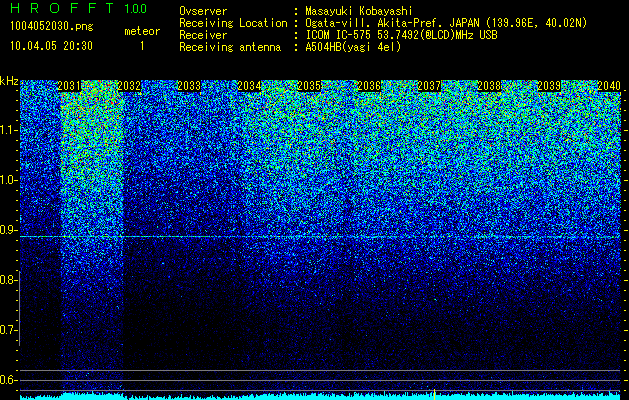The height and width of the screenshot is (400, 629).
Task: Click the 2040 time marker
Action: [609, 86]
